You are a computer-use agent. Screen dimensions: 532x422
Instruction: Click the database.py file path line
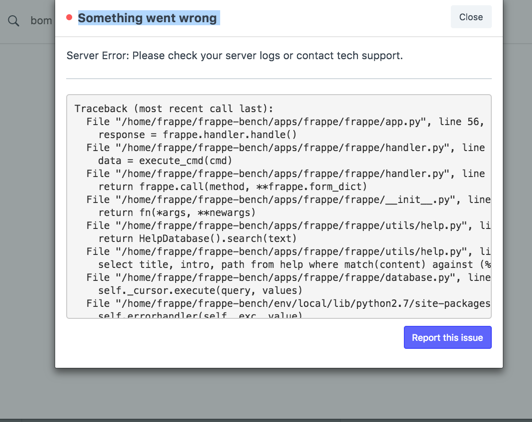(288, 277)
